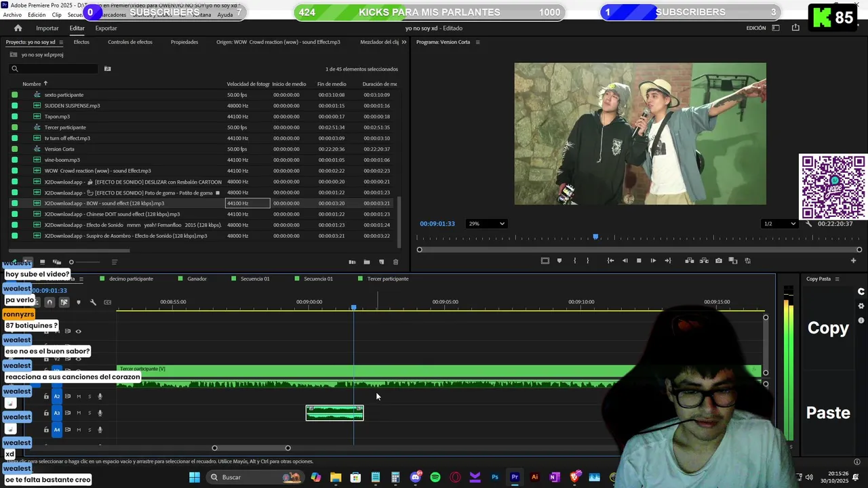The image size is (868, 488).
Task: Step back one frame in Program monitor
Action: [625, 261]
